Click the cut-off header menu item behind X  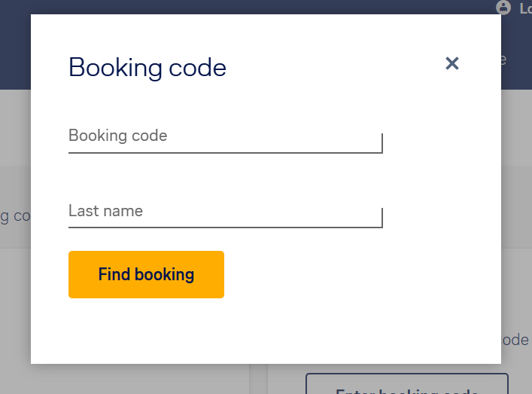(x=504, y=60)
